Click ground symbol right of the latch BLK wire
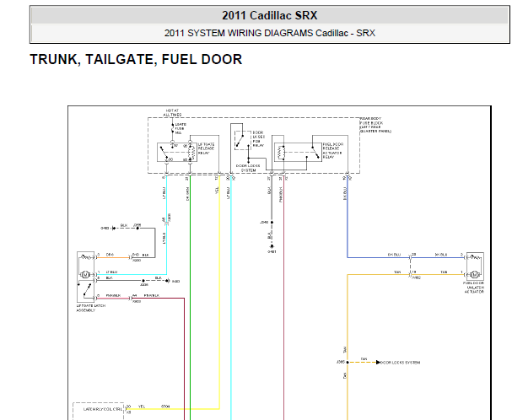 (x=168, y=281)
